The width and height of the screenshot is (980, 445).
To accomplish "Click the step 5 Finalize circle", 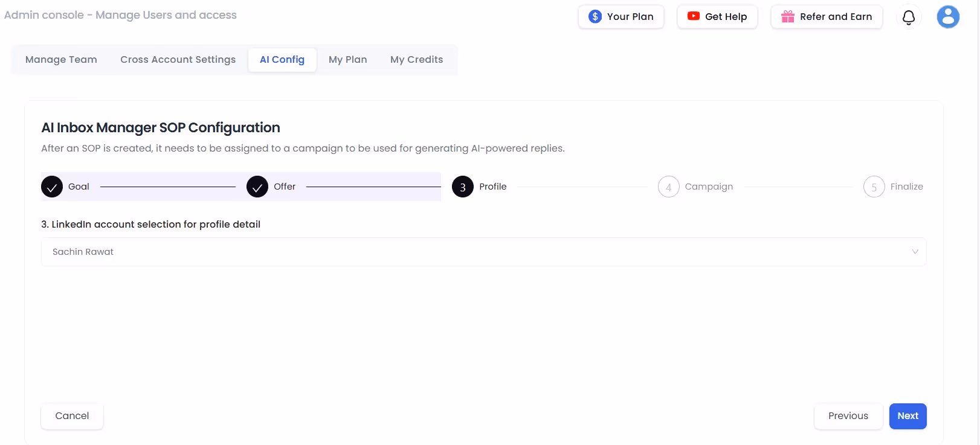I will coord(874,187).
